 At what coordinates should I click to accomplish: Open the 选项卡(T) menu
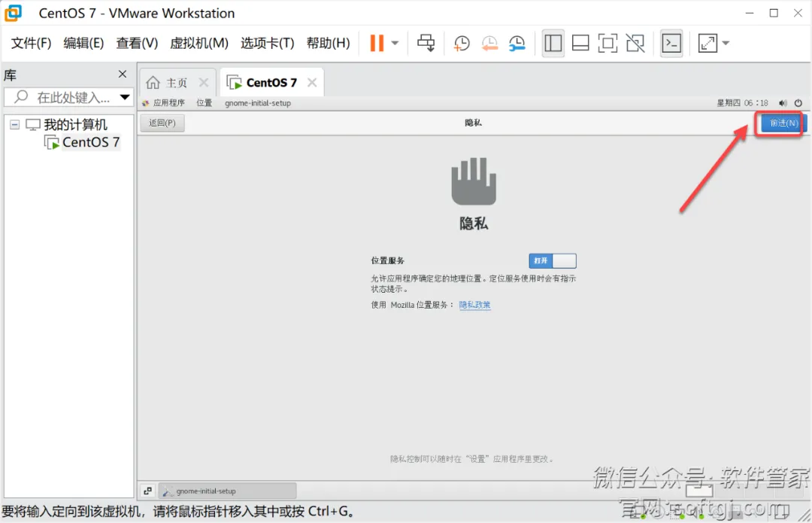pyautogui.click(x=267, y=43)
